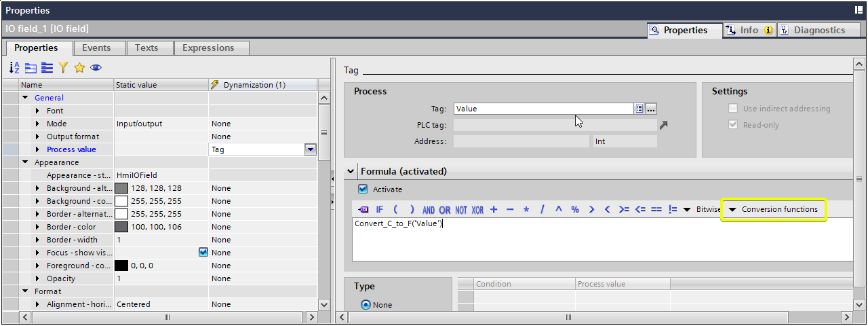This screenshot has width=868, height=326.
Task: Click the Border color swatch
Action: (121, 227)
